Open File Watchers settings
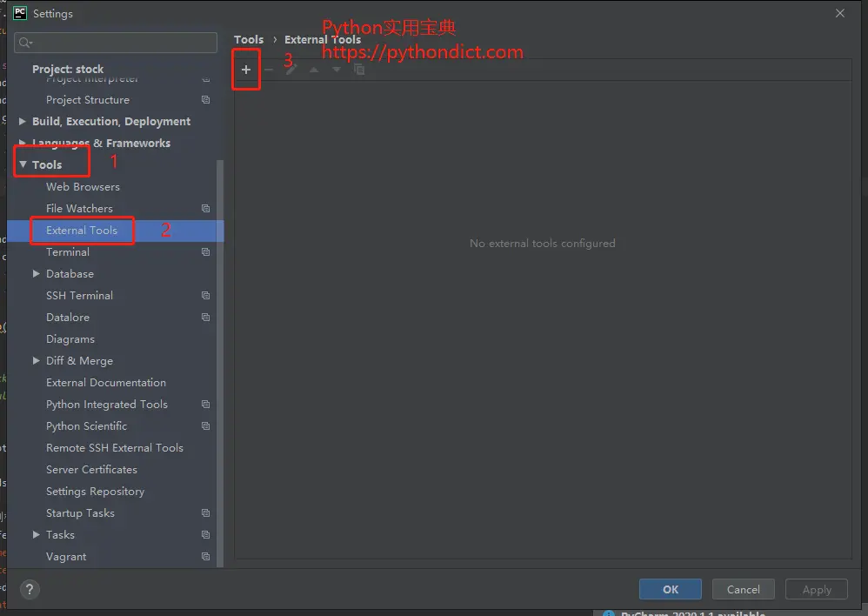 point(80,208)
